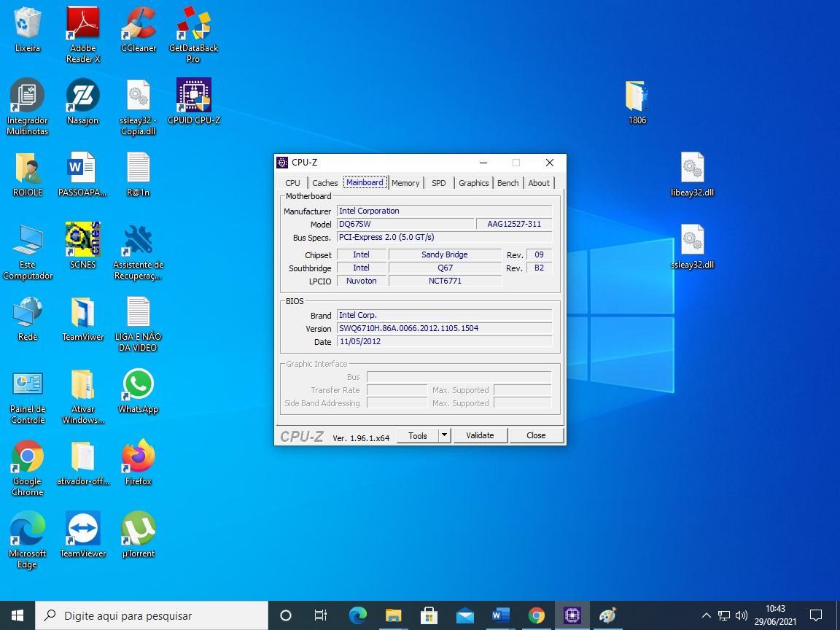840x630 pixels.
Task: Launch Adobe Reader X shortcut
Action: coord(83,35)
